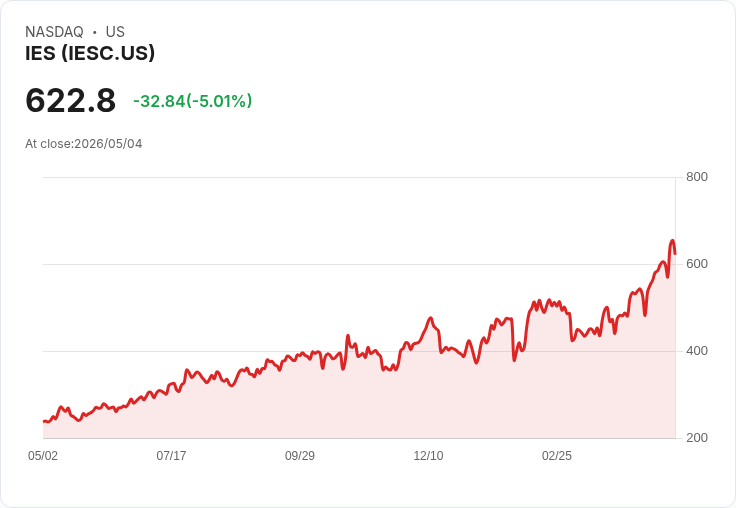
Task: Click the 02/25 x-axis date label
Action: coord(557,455)
